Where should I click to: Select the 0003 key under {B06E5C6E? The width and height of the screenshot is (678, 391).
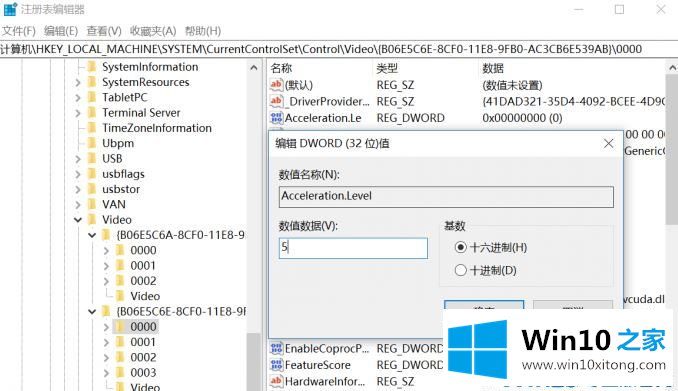(143, 372)
